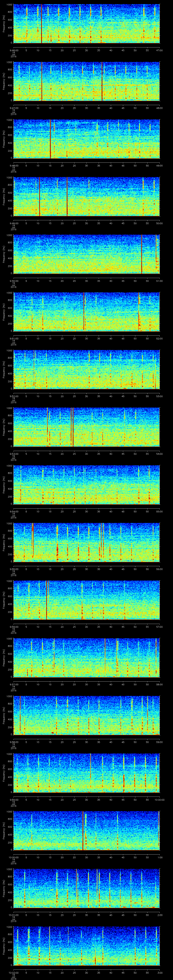The width and height of the screenshot is (173, 980).
Task: Click the 56:00 end time label
Action: pos(159,569)
